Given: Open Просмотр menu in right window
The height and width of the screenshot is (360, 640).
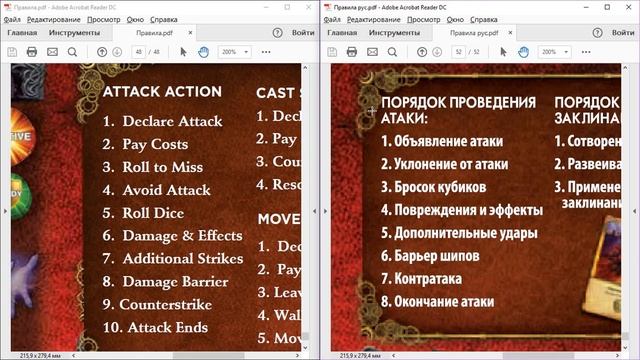Looking at the screenshot, I should (x=424, y=20).
